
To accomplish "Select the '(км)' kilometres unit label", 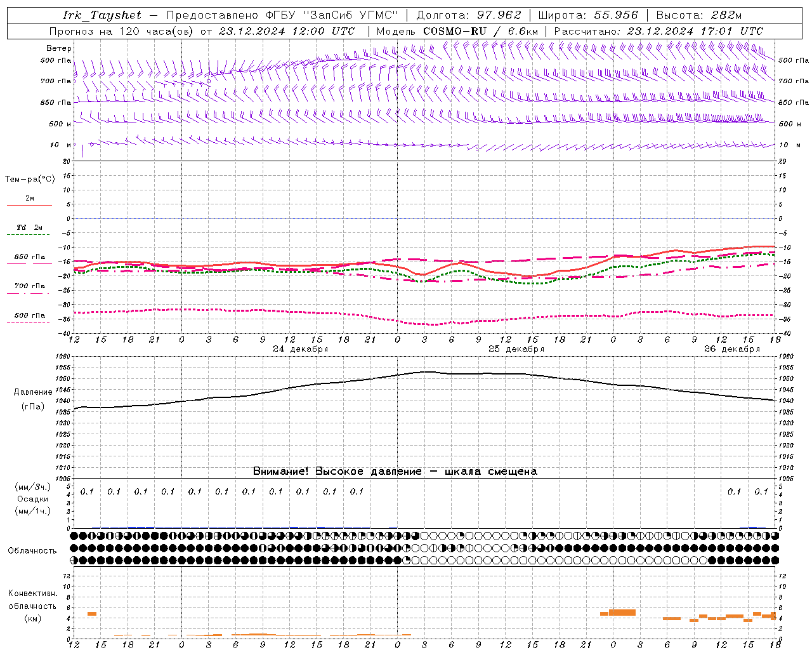I will [x=33, y=618].
